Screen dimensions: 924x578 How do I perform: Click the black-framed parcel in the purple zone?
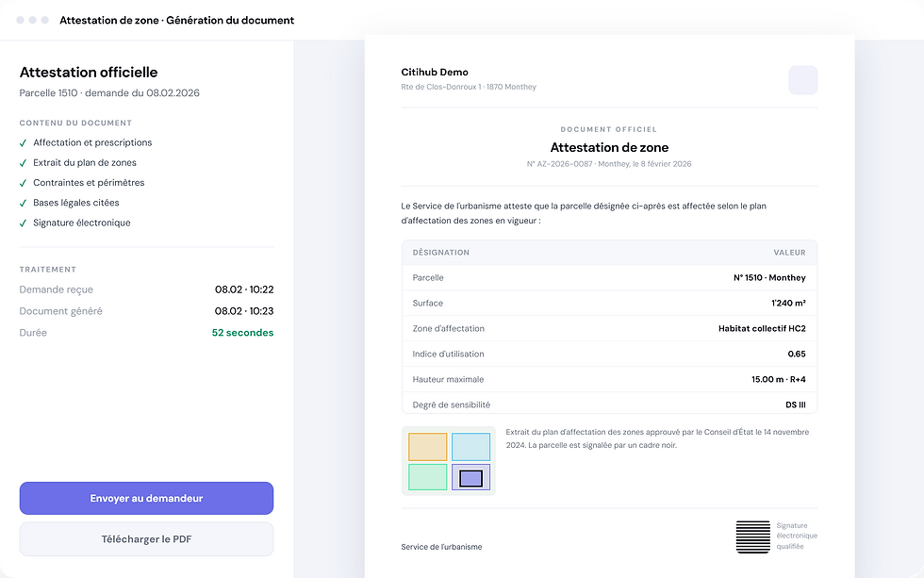[470, 478]
